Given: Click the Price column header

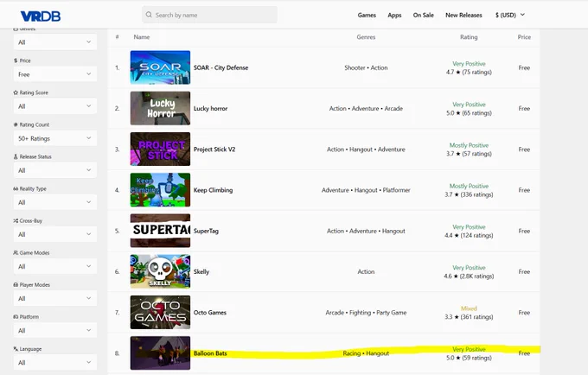Looking at the screenshot, I should point(524,37).
